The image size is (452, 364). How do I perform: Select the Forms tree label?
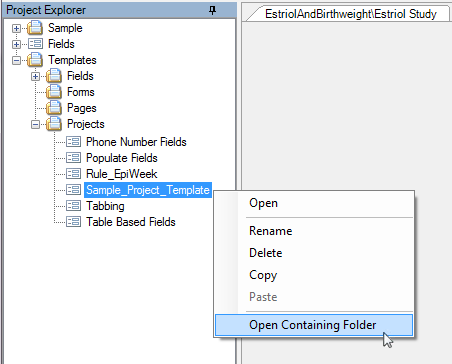coord(81,92)
